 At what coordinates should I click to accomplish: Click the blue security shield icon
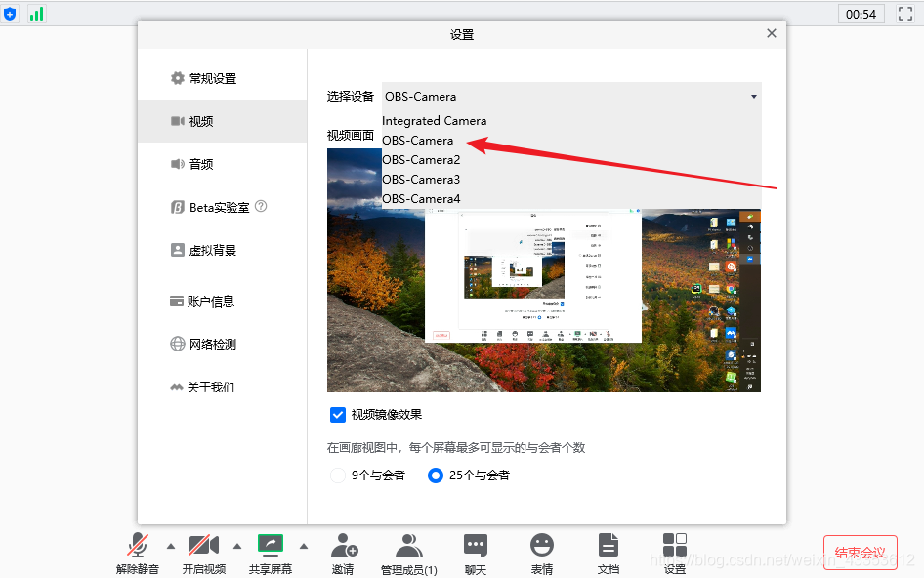point(10,14)
